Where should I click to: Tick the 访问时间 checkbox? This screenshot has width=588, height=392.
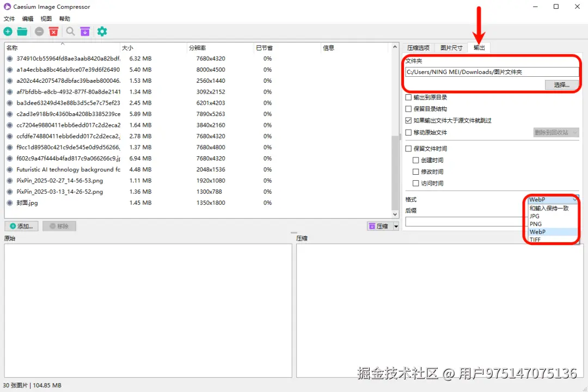click(x=415, y=183)
